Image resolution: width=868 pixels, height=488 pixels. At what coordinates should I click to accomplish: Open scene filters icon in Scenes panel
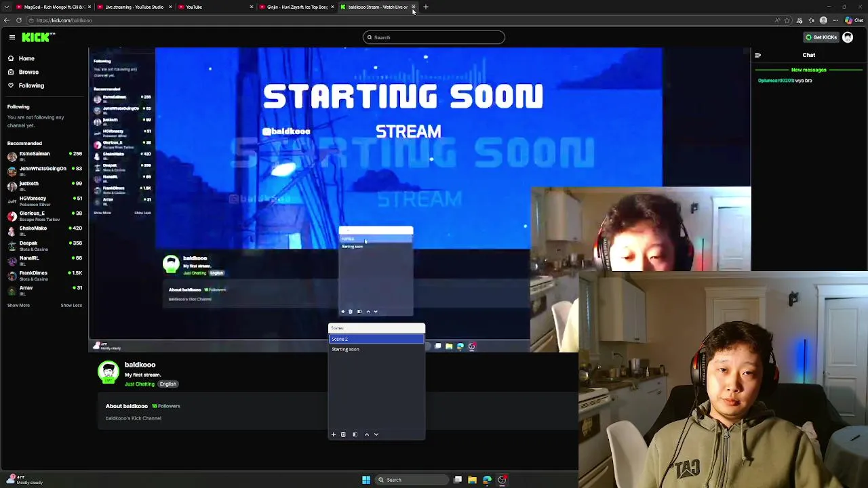[x=355, y=434]
